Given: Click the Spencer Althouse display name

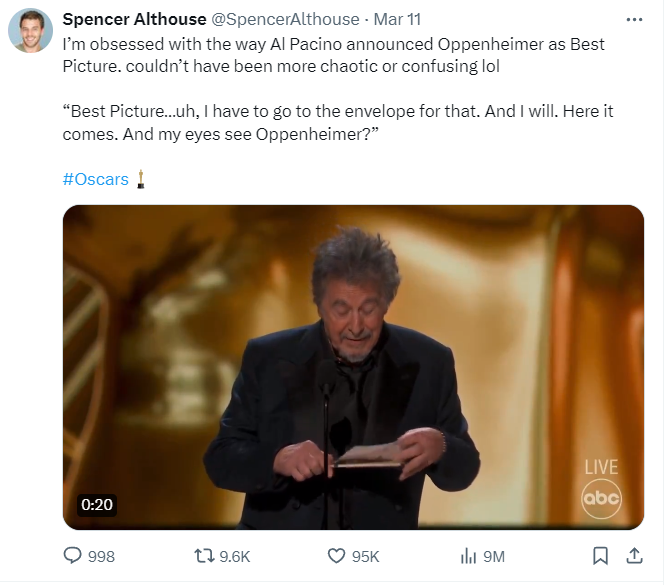Looking at the screenshot, I should [x=130, y=20].
